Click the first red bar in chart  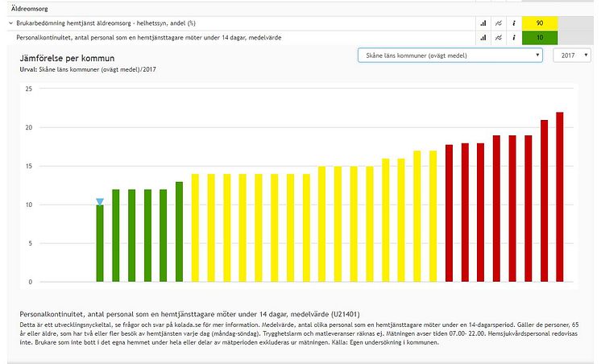(449, 213)
